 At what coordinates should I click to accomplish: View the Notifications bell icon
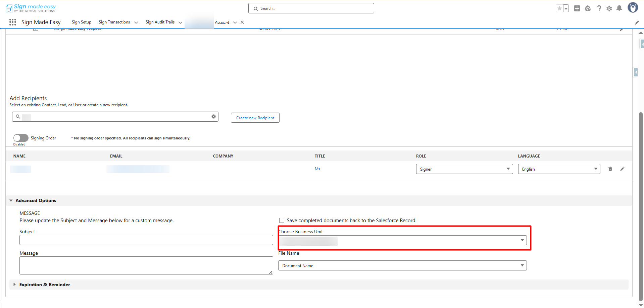[x=620, y=8]
